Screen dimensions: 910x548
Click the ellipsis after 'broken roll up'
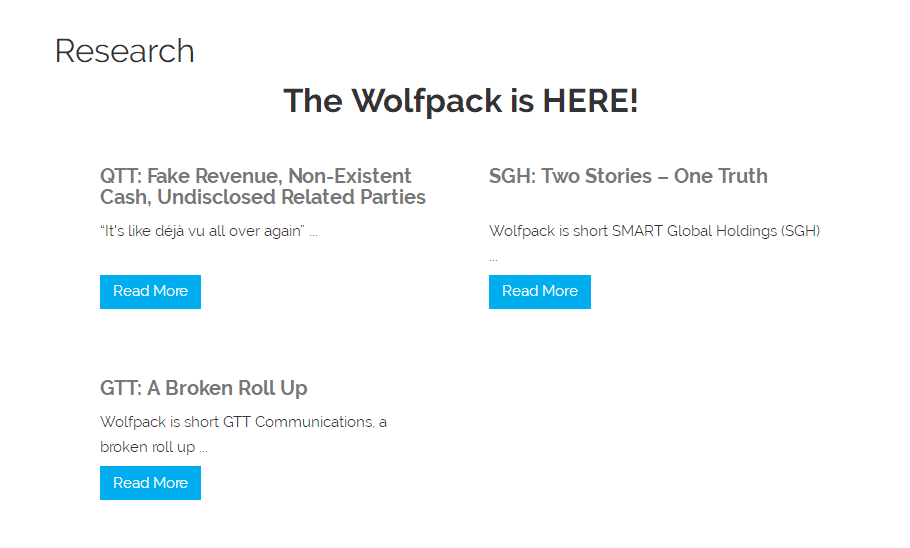coord(203,448)
